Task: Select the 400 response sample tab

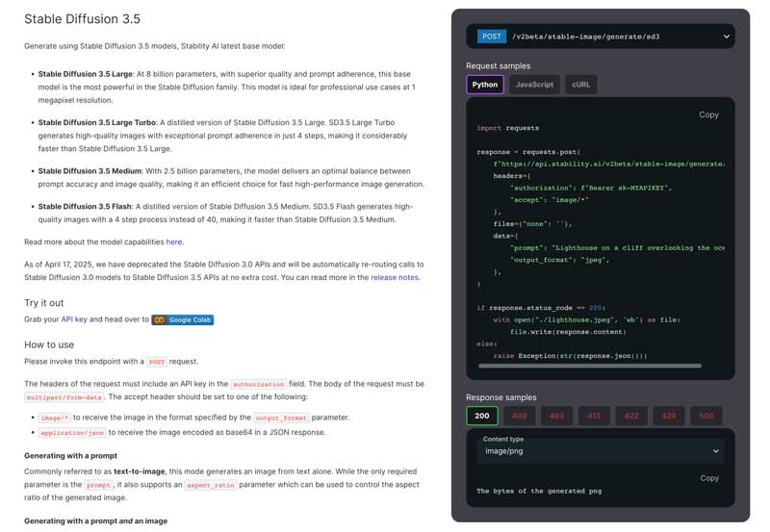Action: pyautogui.click(x=519, y=416)
